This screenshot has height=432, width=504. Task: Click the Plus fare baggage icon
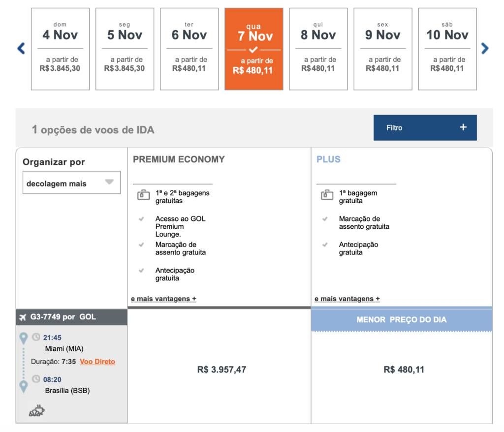327,195
